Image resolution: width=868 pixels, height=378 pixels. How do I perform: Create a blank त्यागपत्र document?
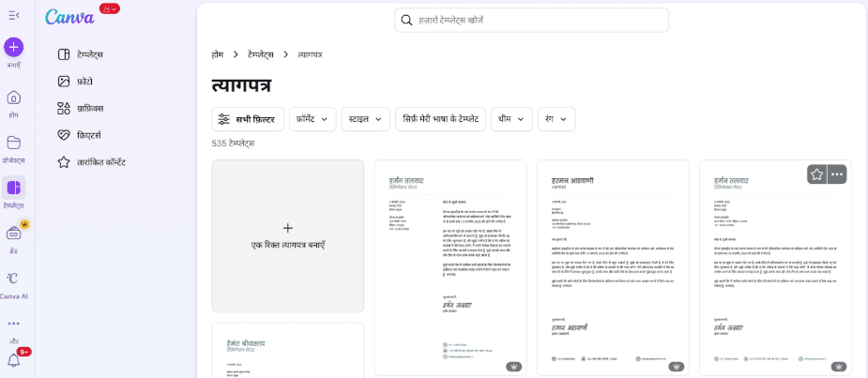click(287, 235)
